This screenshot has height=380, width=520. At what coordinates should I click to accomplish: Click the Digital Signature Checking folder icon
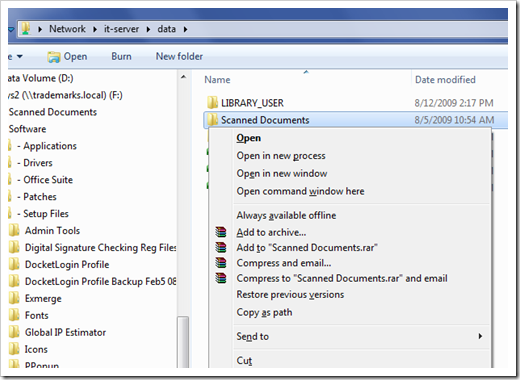[14, 247]
